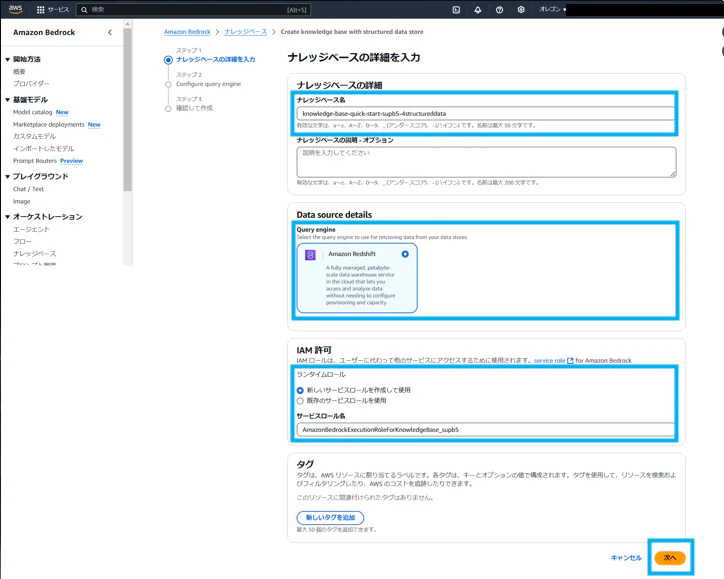Click the Amazon Bedrock breadcrumb link
The image size is (724, 579).
point(187,32)
